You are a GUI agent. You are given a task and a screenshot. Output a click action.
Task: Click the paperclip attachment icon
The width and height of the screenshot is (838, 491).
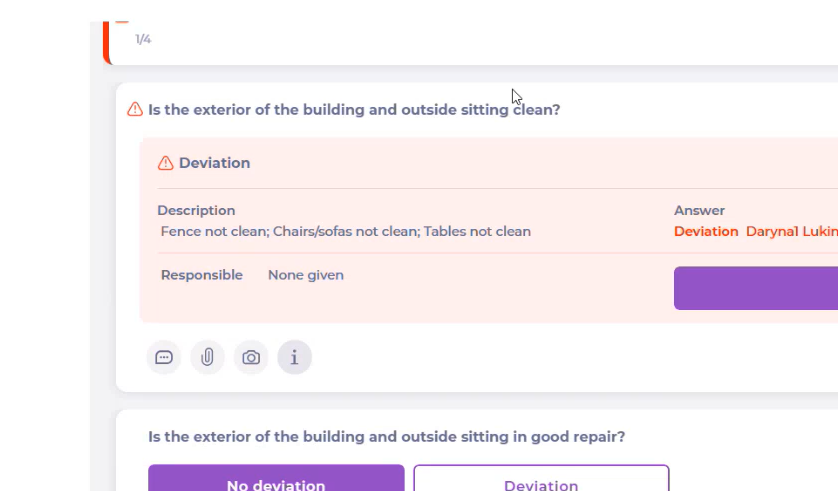[x=207, y=357]
